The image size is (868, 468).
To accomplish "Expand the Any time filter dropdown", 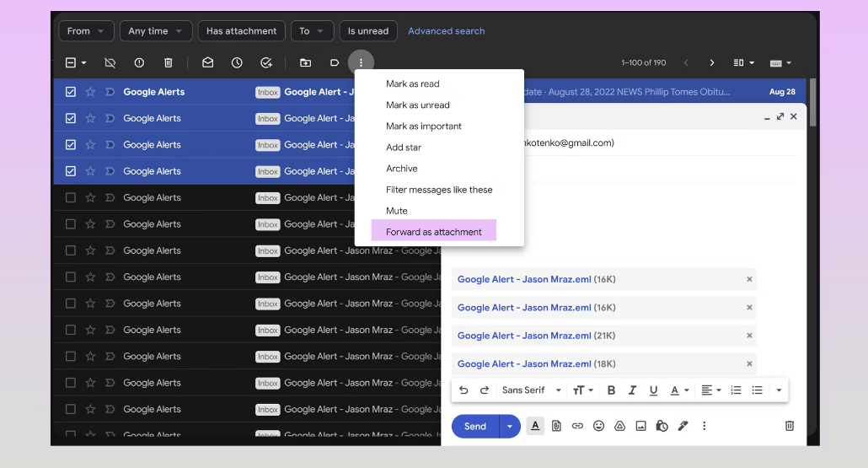I will point(155,31).
